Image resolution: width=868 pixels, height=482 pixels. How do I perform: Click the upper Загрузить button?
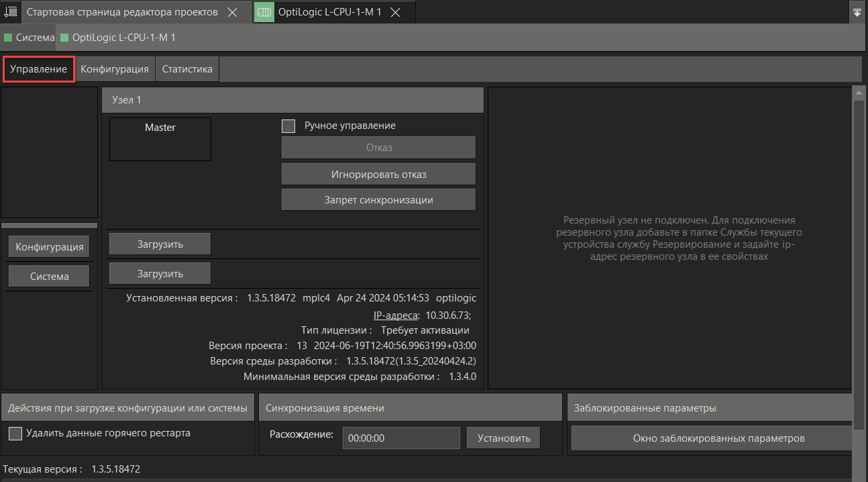tap(160, 244)
